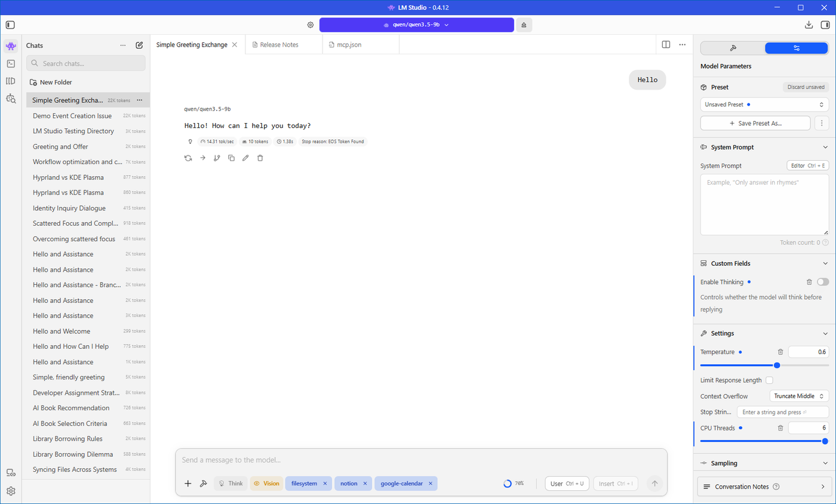Open app settings gear in sidebar
The image size is (836, 504).
[x=11, y=491]
